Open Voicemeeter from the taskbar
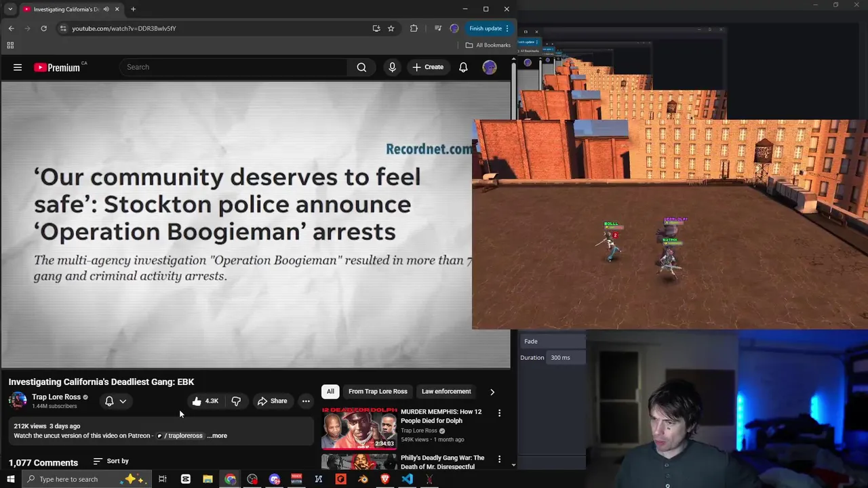The height and width of the screenshot is (488, 868). (x=296, y=479)
